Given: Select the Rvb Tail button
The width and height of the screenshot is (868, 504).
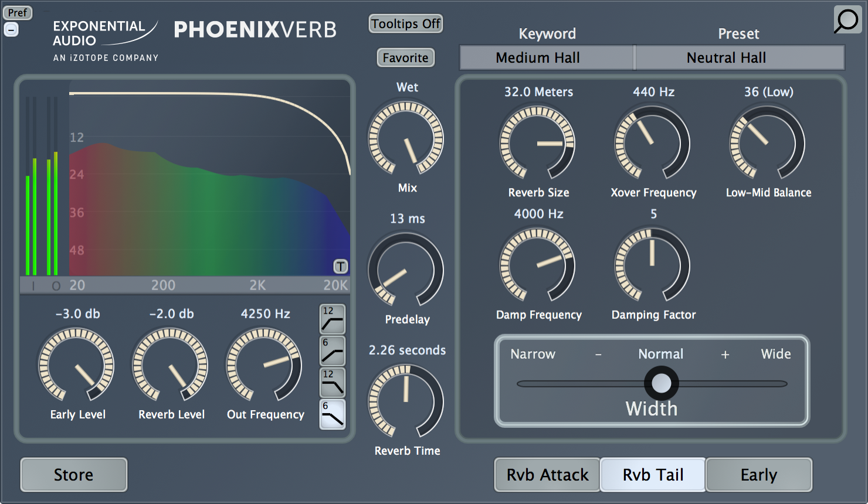Looking at the screenshot, I should click(x=653, y=475).
